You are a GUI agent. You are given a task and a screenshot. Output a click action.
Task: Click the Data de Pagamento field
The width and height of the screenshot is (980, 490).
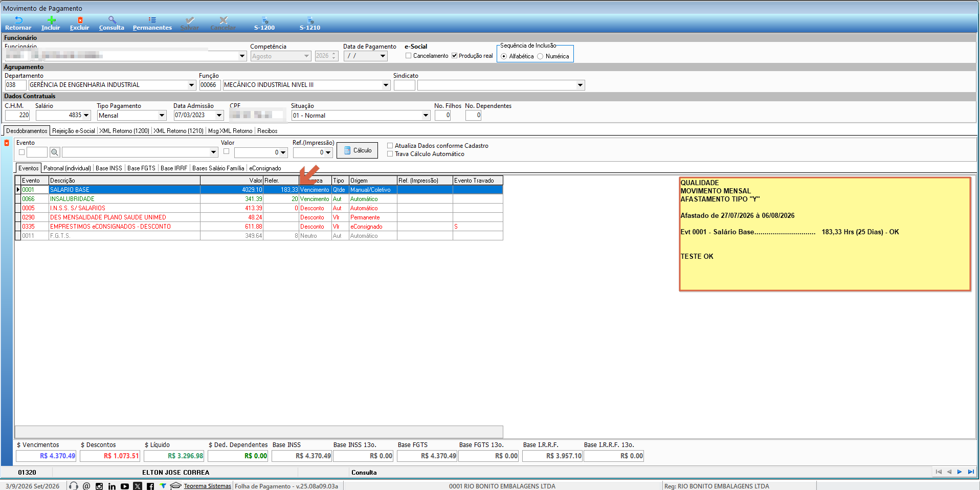click(366, 56)
